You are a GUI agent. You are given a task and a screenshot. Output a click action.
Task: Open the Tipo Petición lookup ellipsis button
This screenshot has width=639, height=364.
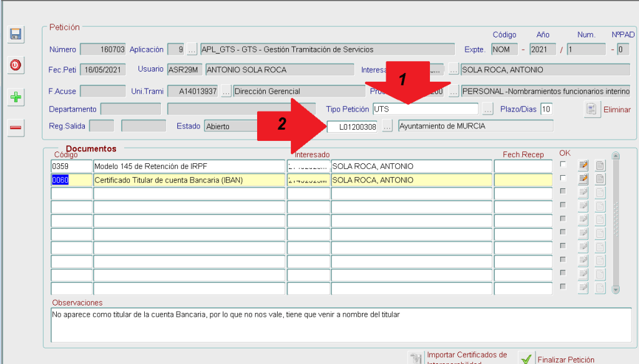(489, 109)
